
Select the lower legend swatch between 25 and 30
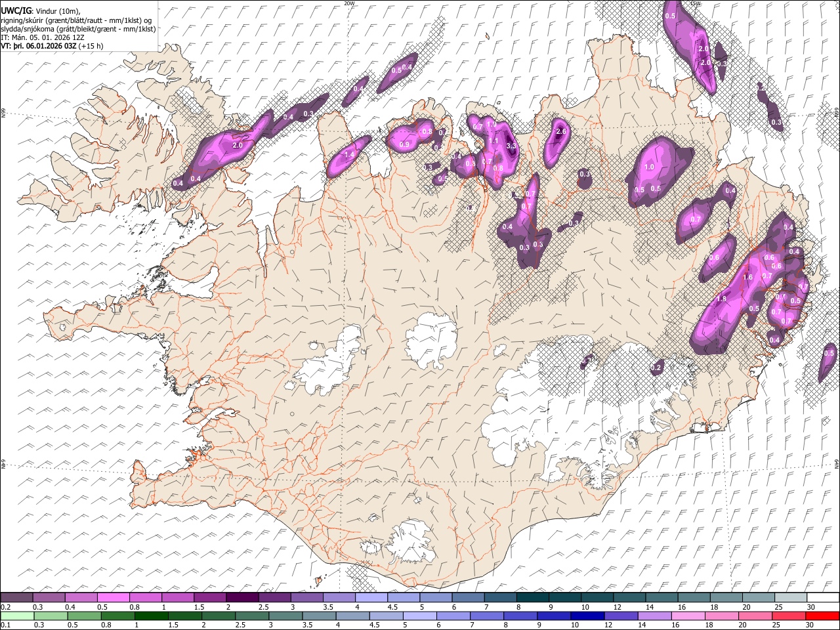[x=788, y=616]
